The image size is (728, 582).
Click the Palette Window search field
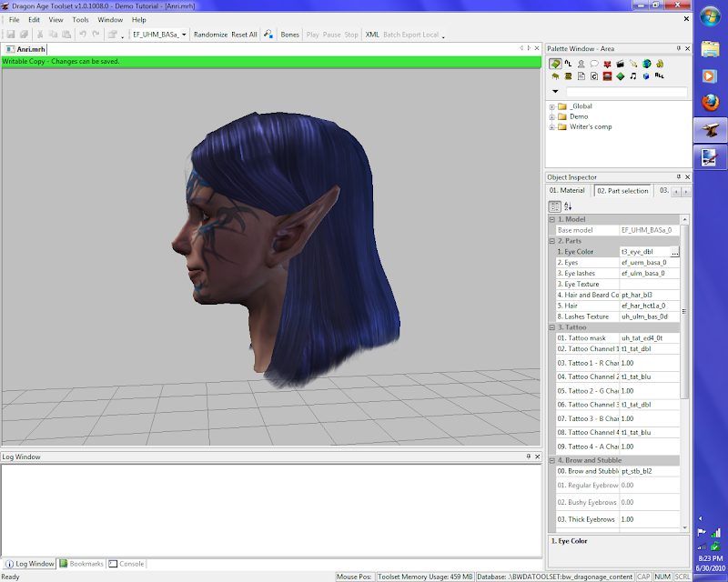point(626,92)
